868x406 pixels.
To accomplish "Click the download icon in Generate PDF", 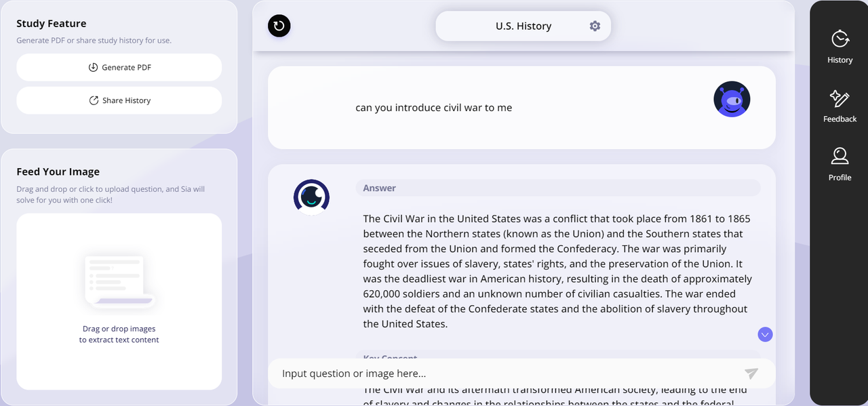I will pos(94,68).
